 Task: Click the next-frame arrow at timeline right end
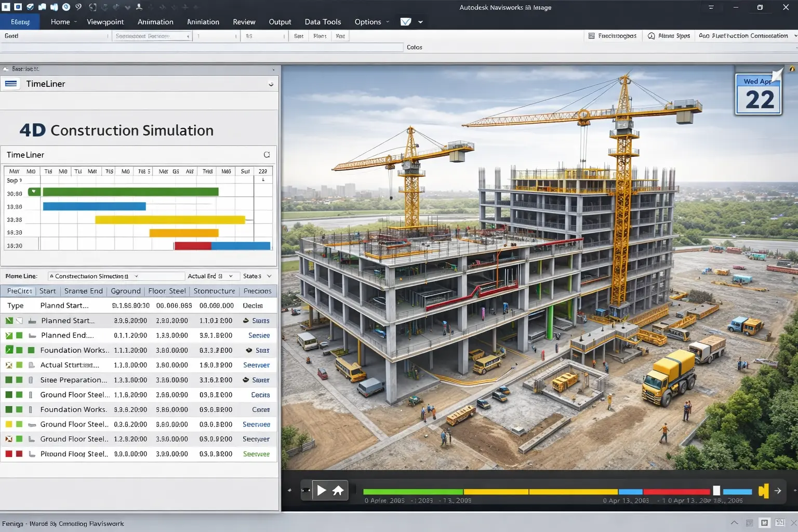(x=778, y=490)
